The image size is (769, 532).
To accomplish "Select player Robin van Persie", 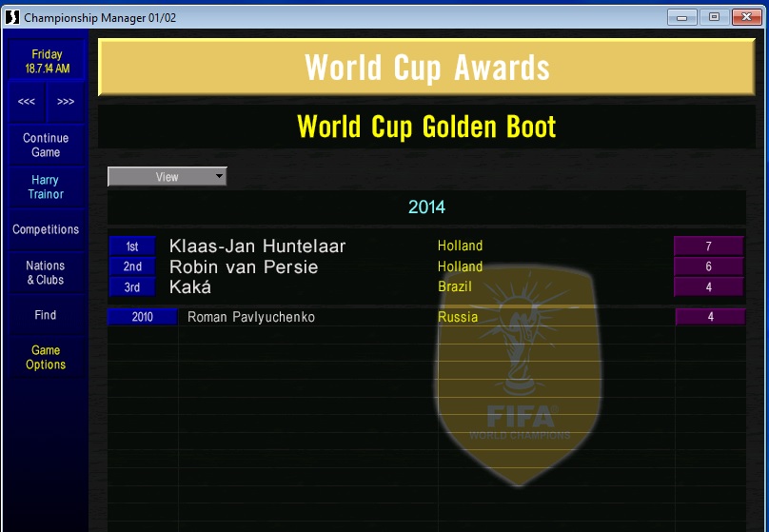I will coord(244,266).
